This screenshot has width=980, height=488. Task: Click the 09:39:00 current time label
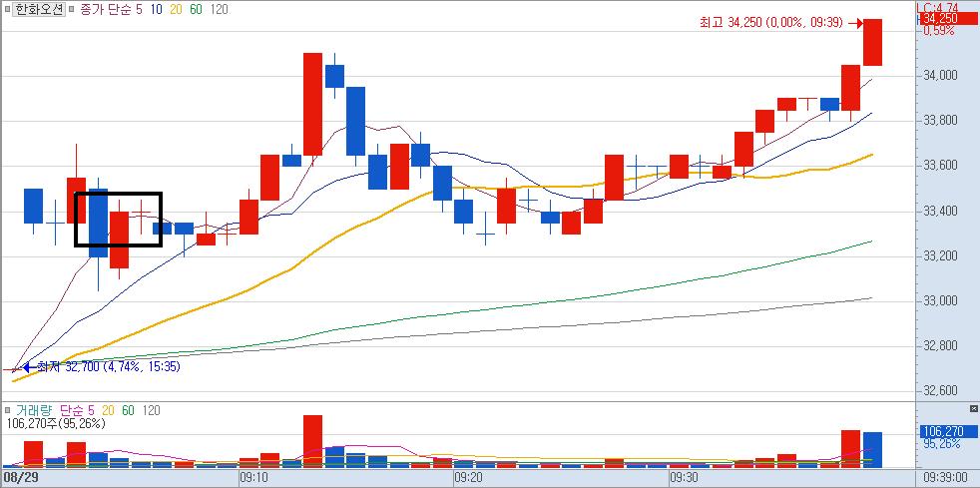coord(945,478)
